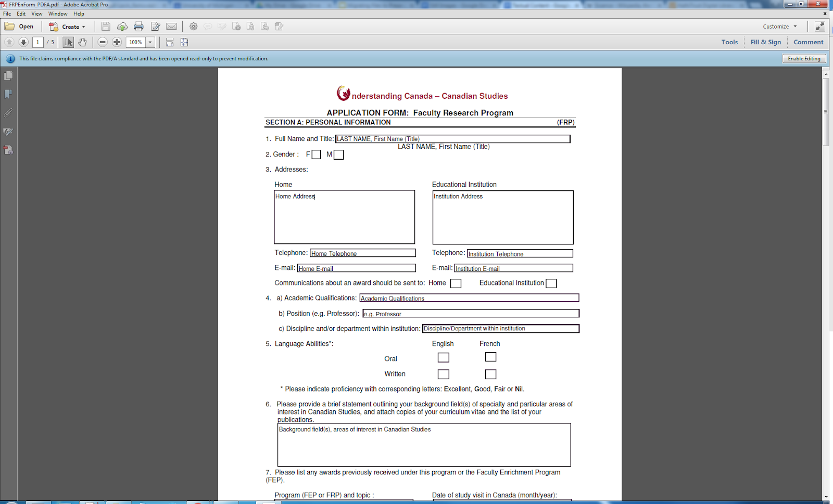Open the Comment pane
833x504 pixels.
pyautogui.click(x=809, y=42)
